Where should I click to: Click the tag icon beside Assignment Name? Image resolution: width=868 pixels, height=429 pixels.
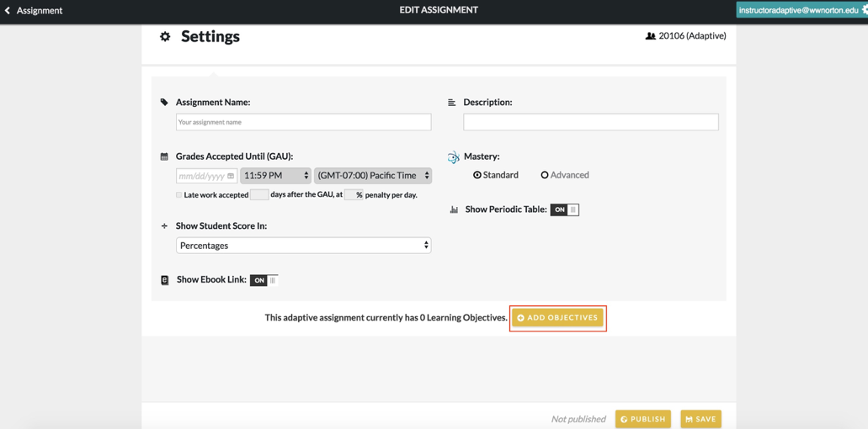coord(164,102)
